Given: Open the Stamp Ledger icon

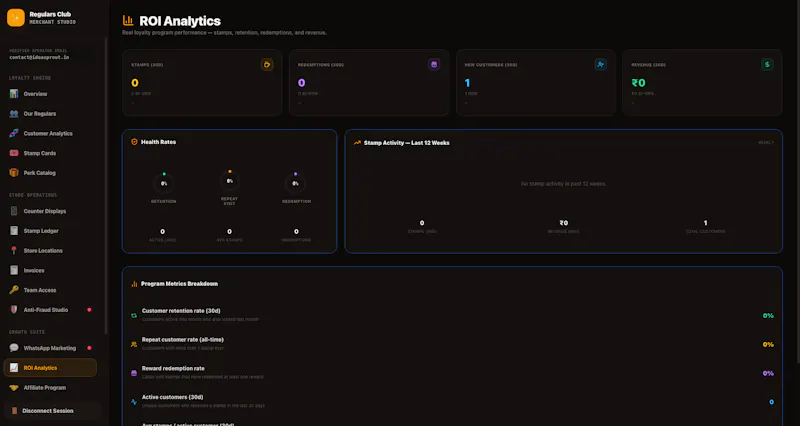Looking at the screenshot, I should pos(14,231).
